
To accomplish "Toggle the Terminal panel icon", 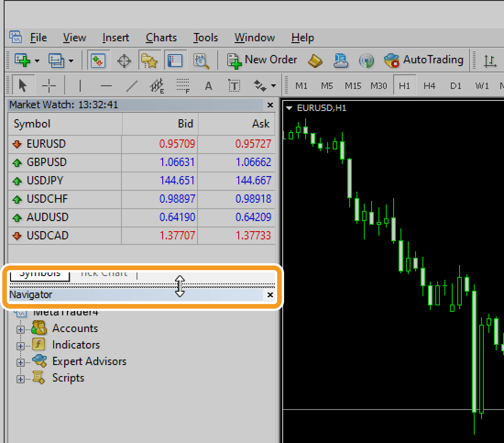I will pos(175,60).
